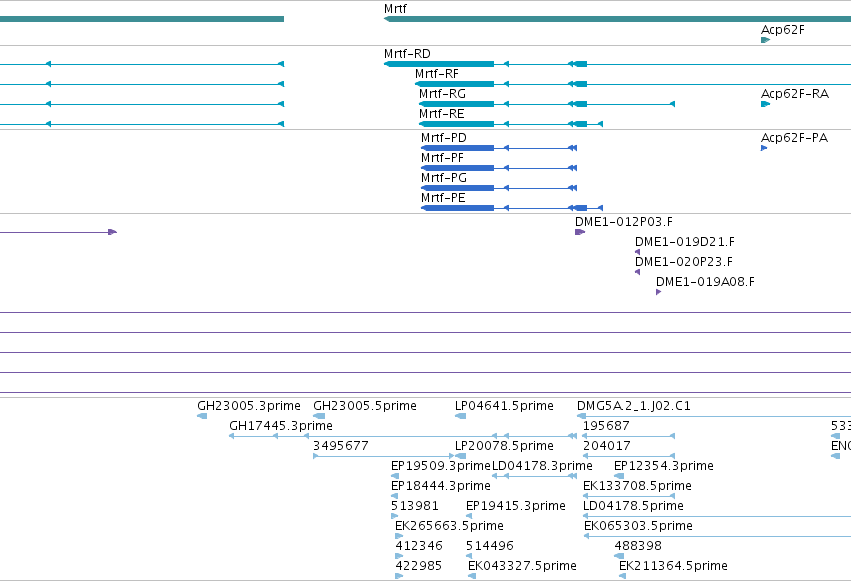
Task: Select the Mrtf-RD transcript label
Action: point(407,54)
